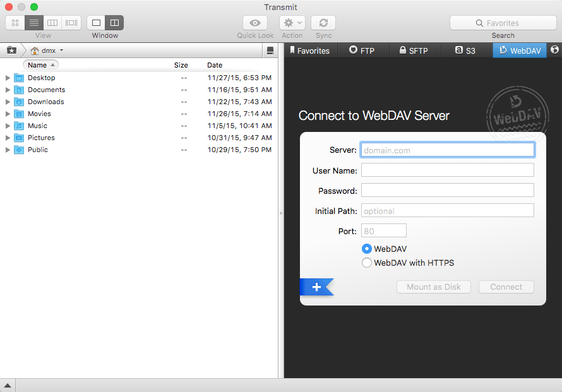The height and width of the screenshot is (392, 562).
Task: Select the WebDAV radio button
Action: point(367,249)
